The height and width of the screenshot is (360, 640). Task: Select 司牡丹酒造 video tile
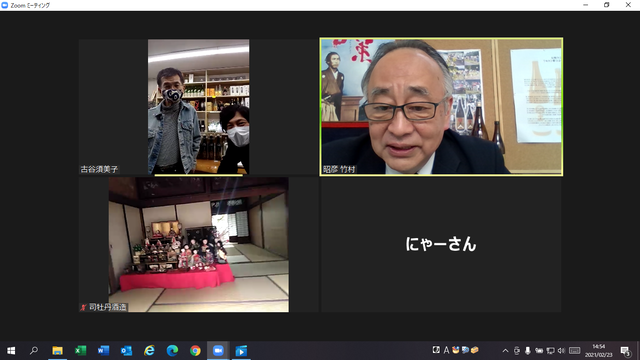(x=198, y=244)
